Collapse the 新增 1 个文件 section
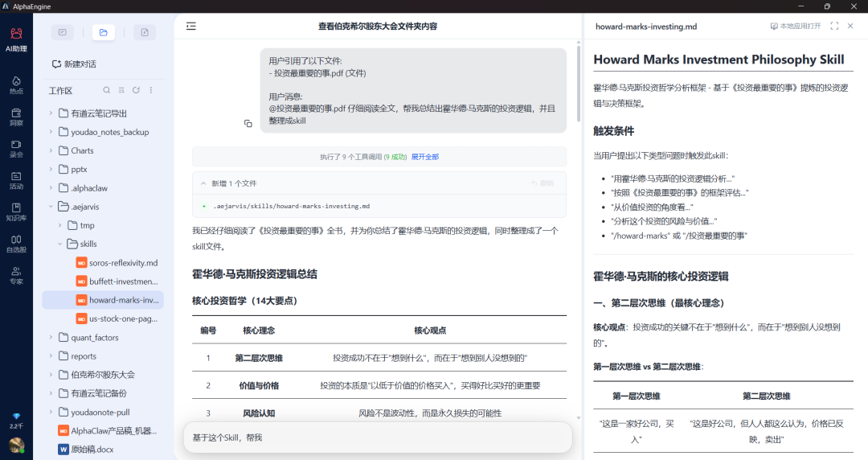868x460 pixels. 204,183
